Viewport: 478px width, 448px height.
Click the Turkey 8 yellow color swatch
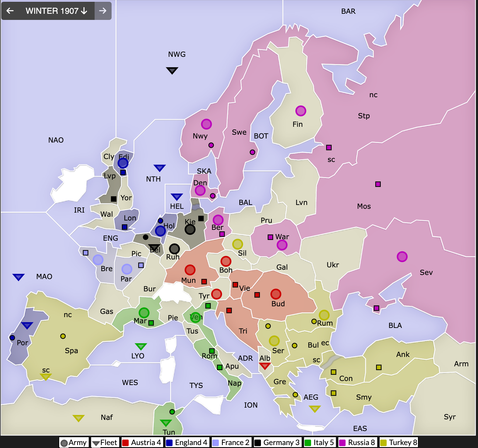point(383,442)
